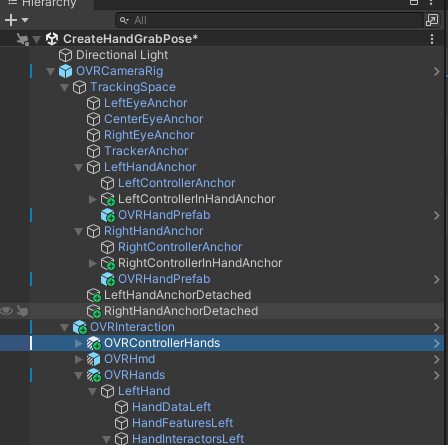Open OVRInteraction prefab with right chevron
Screen dimensions: 448x445
click(436, 327)
